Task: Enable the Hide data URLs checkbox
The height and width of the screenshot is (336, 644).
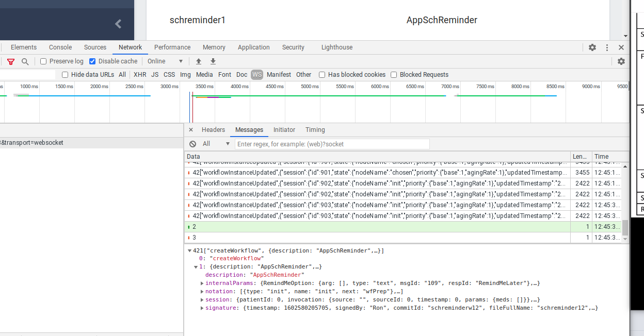Action: point(65,75)
